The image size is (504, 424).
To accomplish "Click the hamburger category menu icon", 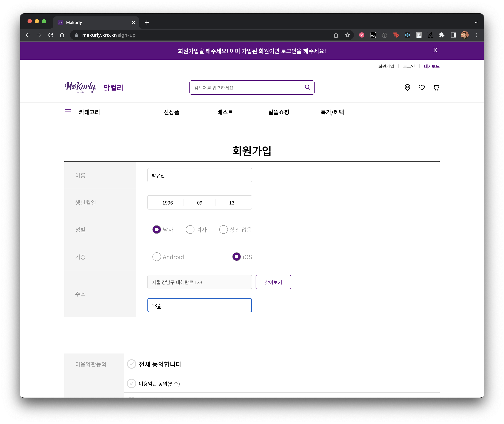I will (68, 112).
